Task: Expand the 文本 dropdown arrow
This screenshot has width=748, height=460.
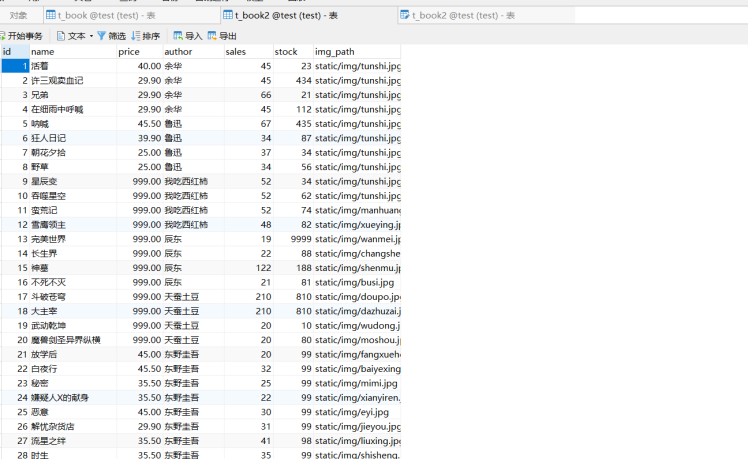Action: tap(91, 36)
